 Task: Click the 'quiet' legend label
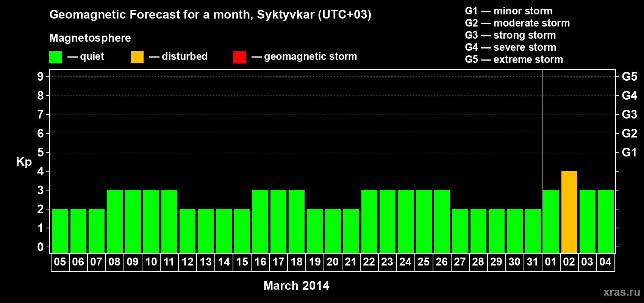point(92,56)
